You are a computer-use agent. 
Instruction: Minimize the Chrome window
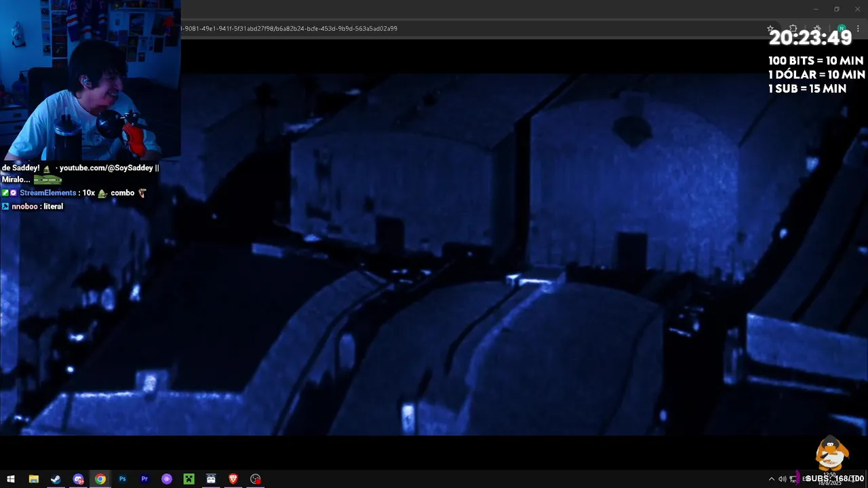point(816,9)
